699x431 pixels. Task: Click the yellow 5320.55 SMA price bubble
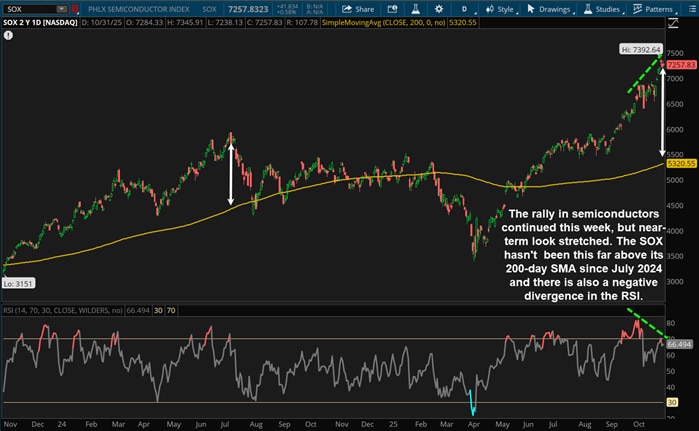pos(682,164)
